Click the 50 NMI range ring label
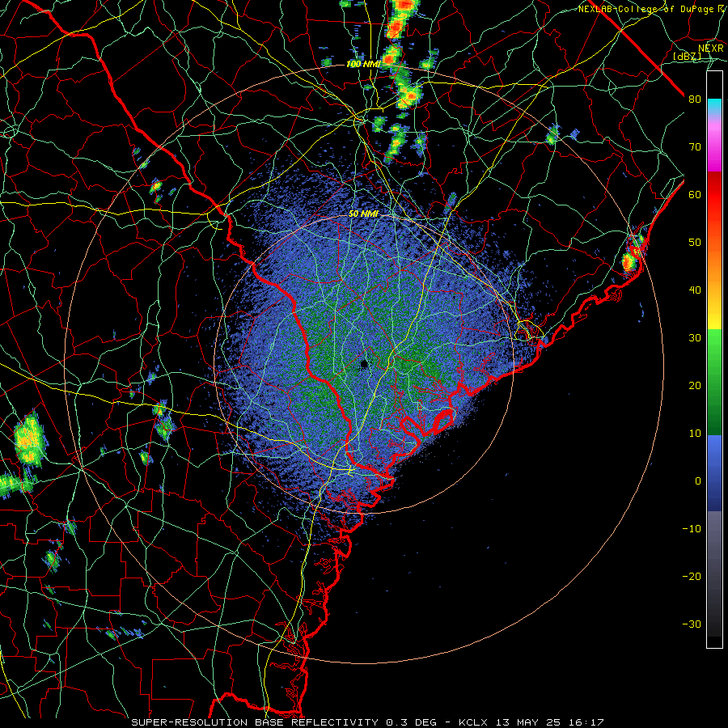The height and width of the screenshot is (728, 728). pyautogui.click(x=363, y=214)
